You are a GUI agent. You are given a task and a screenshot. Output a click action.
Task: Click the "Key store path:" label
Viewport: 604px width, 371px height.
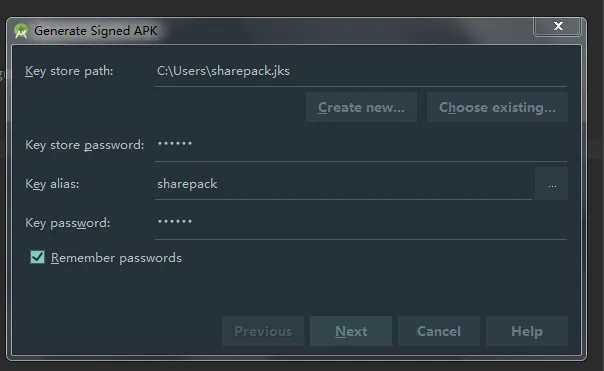(x=69, y=71)
